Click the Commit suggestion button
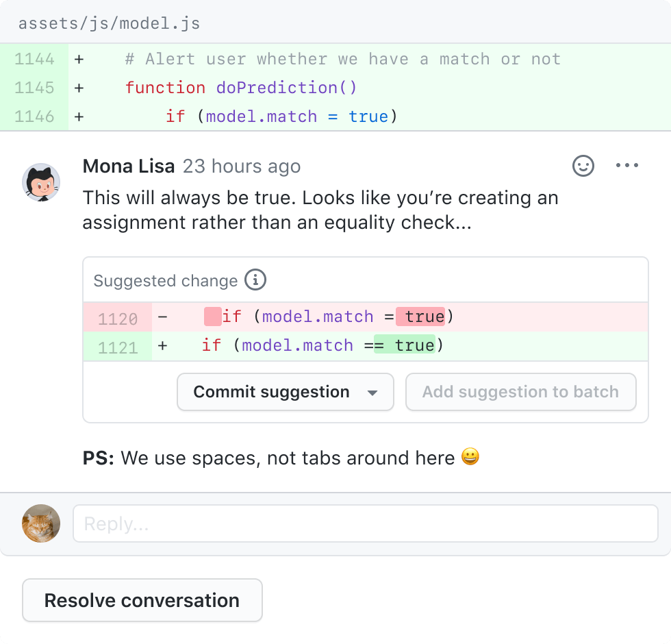The image size is (671, 644). point(270,392)
